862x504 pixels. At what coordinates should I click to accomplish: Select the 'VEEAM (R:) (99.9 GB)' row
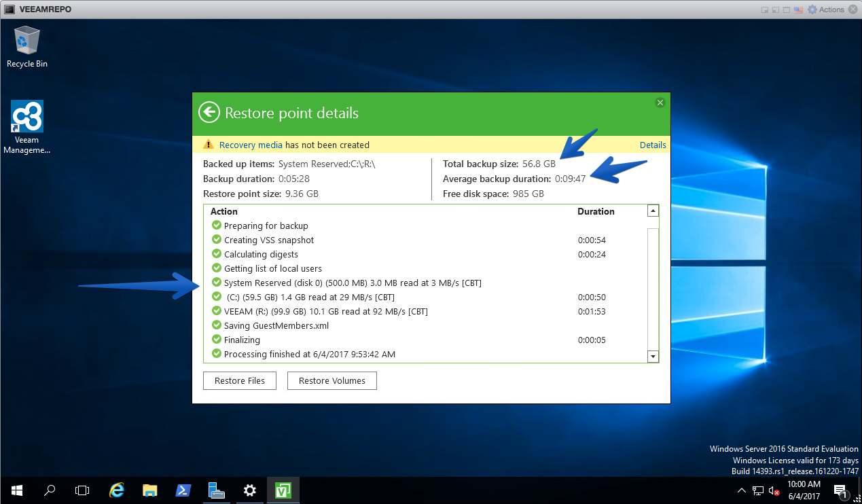point(425,311)
